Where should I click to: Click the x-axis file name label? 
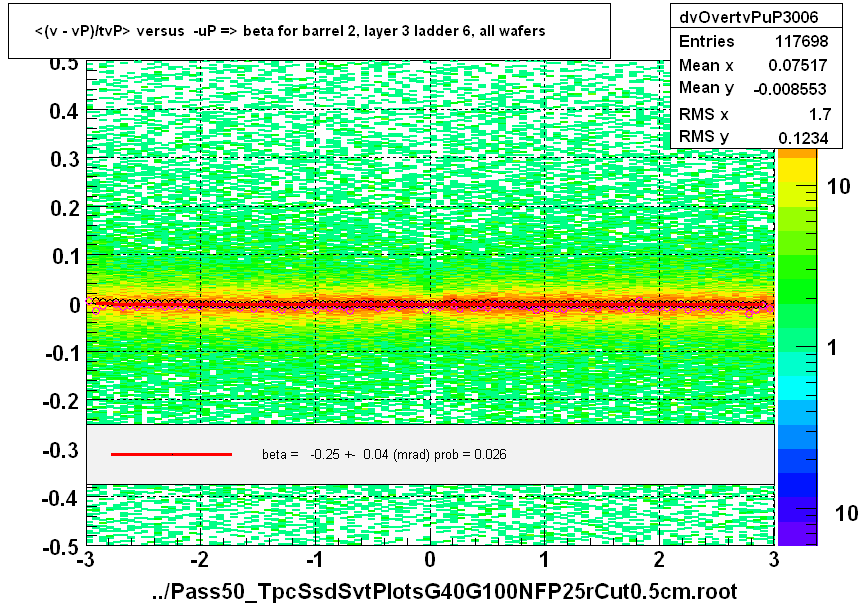click(x=444, y=592)
